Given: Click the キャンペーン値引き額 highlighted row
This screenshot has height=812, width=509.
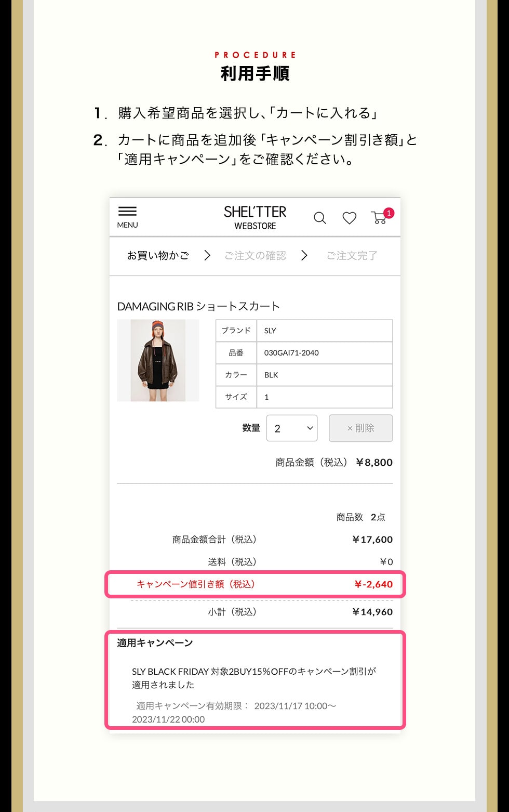Looking at the screenshot, I should coord(255,584).
